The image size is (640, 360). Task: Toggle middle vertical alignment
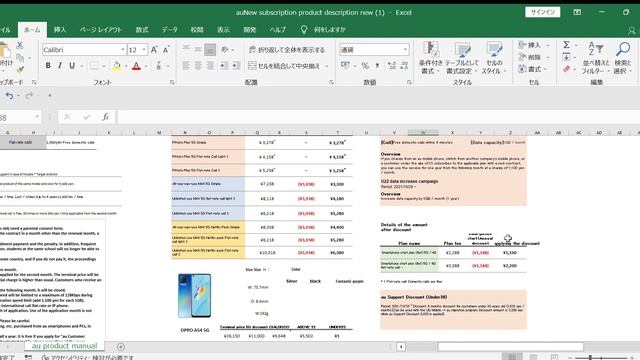click(x=198, y=49)
